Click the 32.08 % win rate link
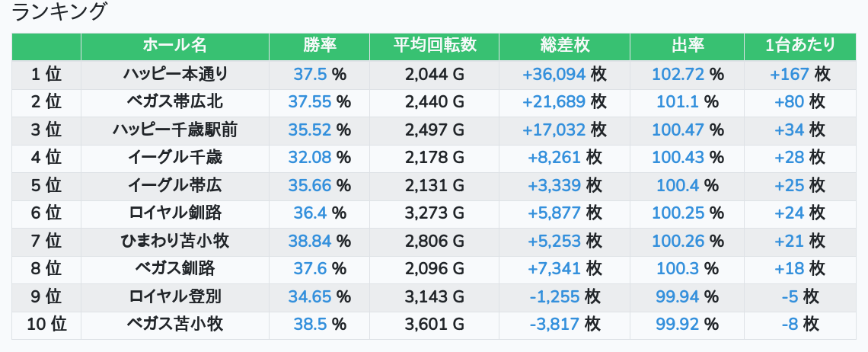Screen dimensions: 868x352 tap(310, 158)
